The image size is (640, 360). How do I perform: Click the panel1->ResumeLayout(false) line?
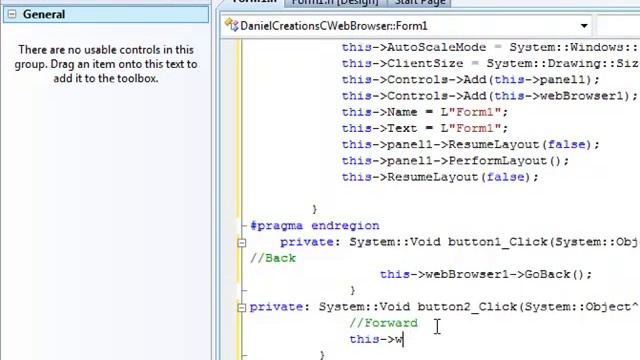[x=471, y=144]
